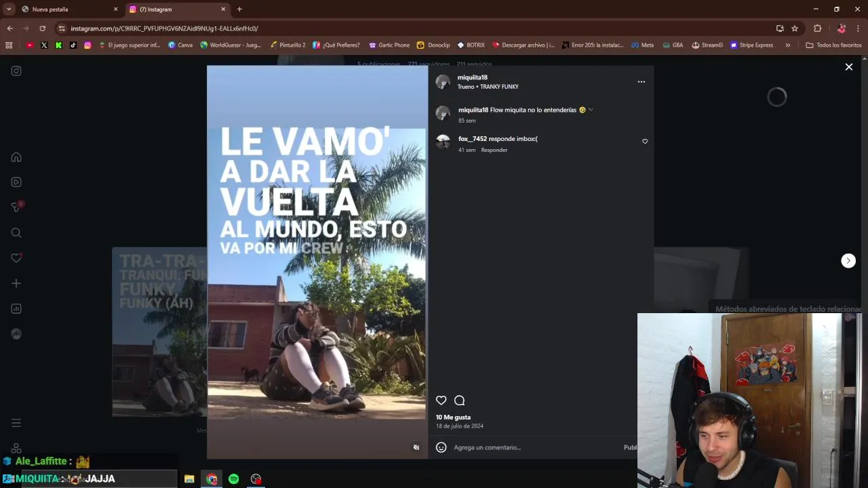Screen dimensions: 868x488
Task: Open Notifications heart in the sidebar
Action: 16,258
